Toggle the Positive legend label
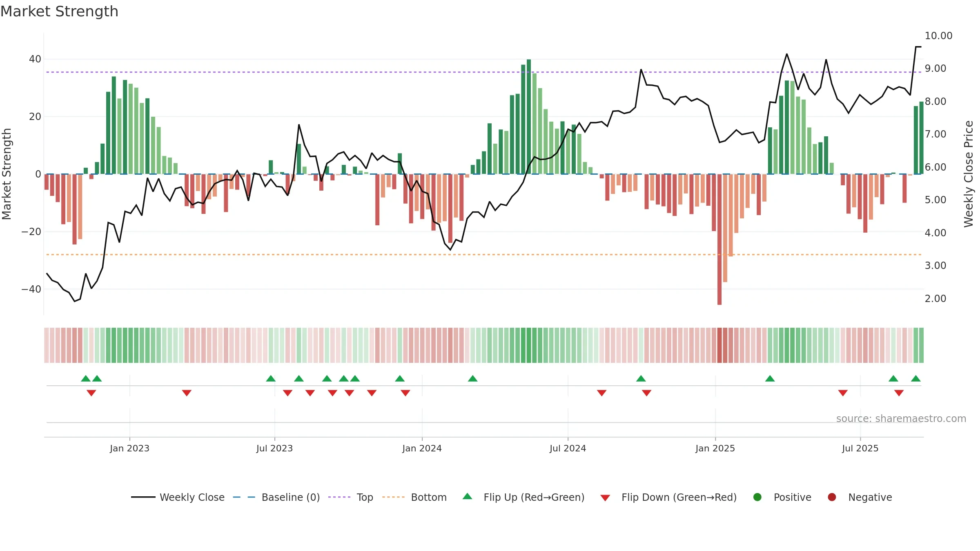This screenshot has width=980, height=551. click(793, 498)
